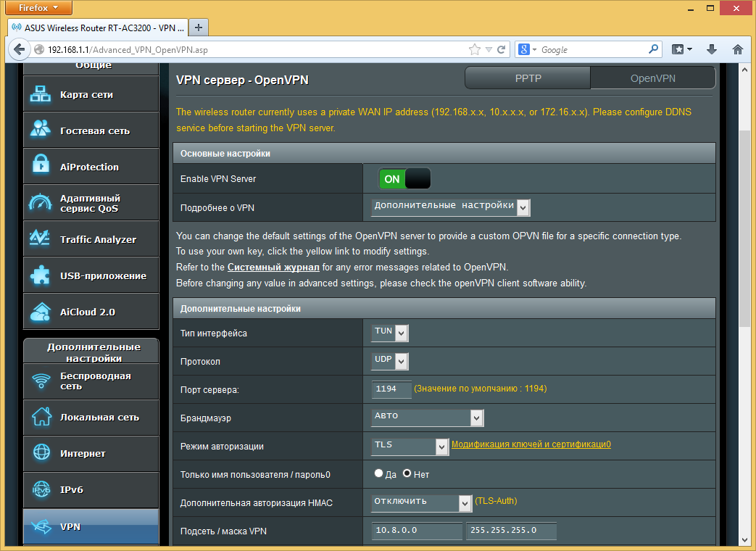The width and height of the screenshot is (756, 551).
Task: Open AiCloud 2.0 menu label
Action: click(87, 312)
